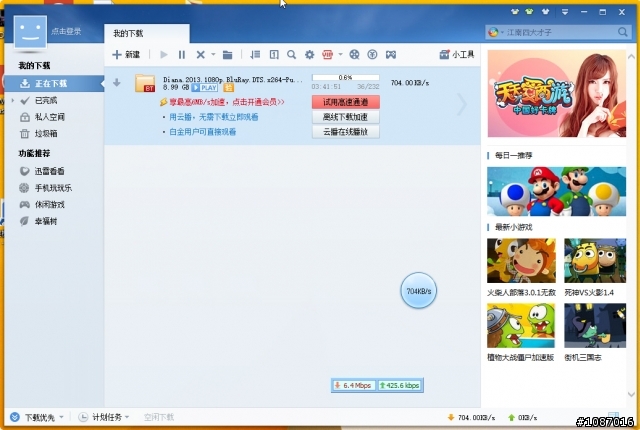Image resolution: width=640 pixels, height=430 pixels.
Task: Click the 6.4 Mbps download speed indicator
Action: [x=353, y=385]
